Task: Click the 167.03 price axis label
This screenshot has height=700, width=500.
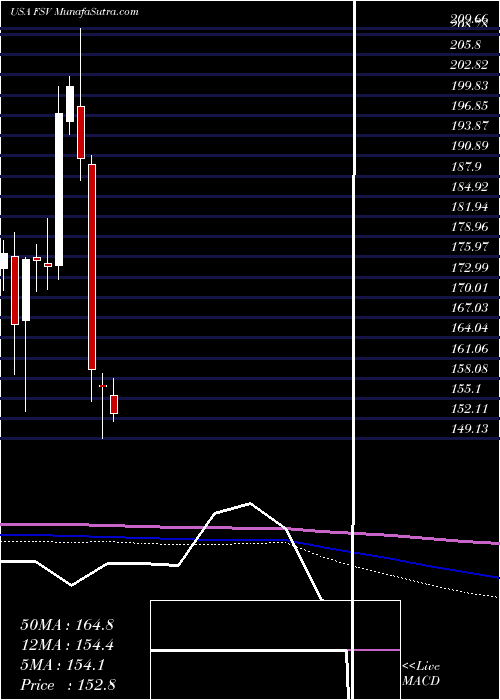Action: point(469,308)
